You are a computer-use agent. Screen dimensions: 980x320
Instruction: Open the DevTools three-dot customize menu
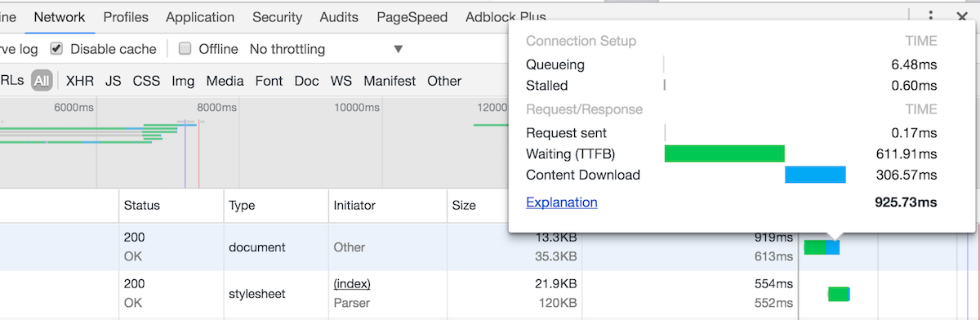[931, 16]
